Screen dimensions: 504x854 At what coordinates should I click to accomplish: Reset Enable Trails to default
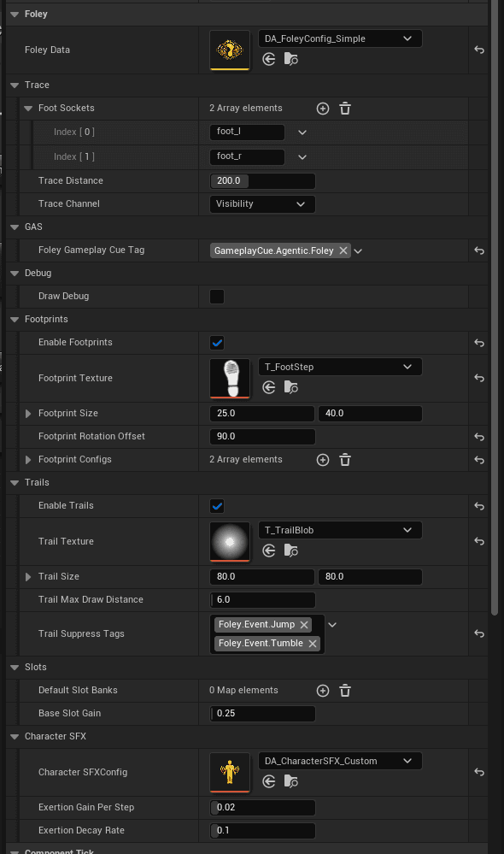pos(479,506)
